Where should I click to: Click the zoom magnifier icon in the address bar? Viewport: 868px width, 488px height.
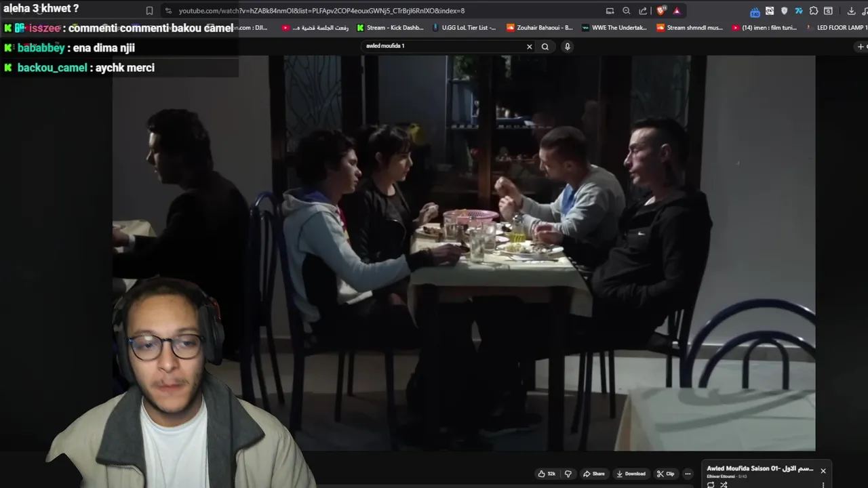tap(626, 11)
